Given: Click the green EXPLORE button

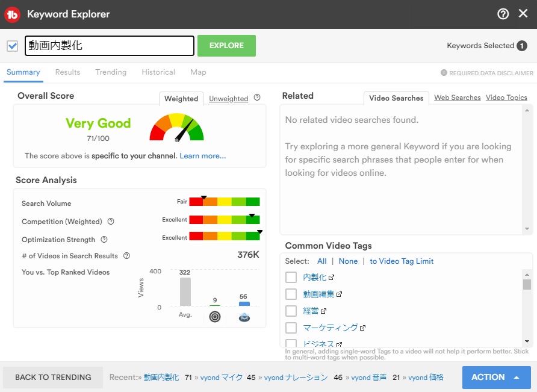Looking at the screenshot, I should pyautogui.click(x=226, y=46).
